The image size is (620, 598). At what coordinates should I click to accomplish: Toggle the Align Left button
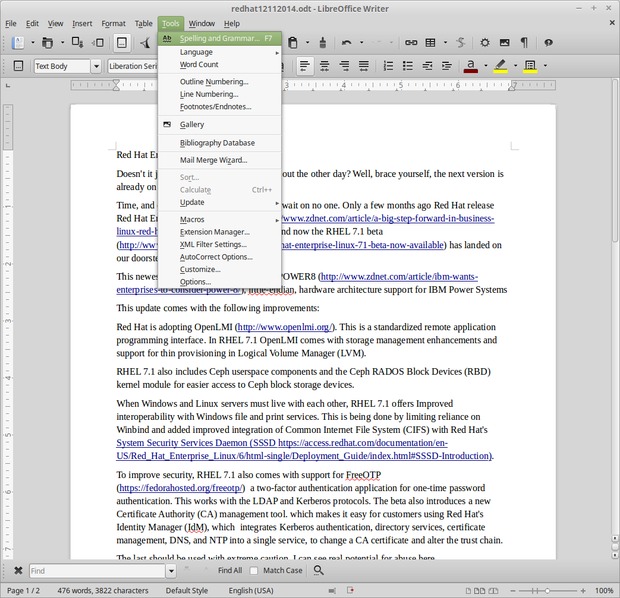point(304,66)
